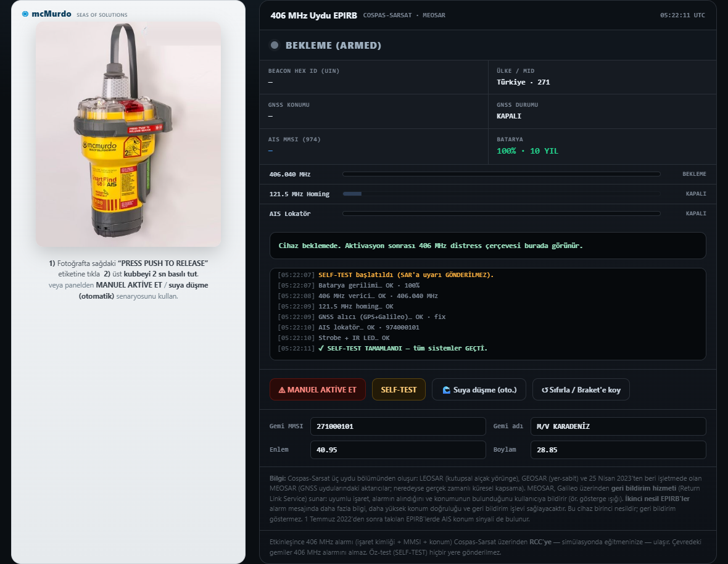
Task: Click the "406 MHz Uydu EPIRB" title
Action: [314, 15]
